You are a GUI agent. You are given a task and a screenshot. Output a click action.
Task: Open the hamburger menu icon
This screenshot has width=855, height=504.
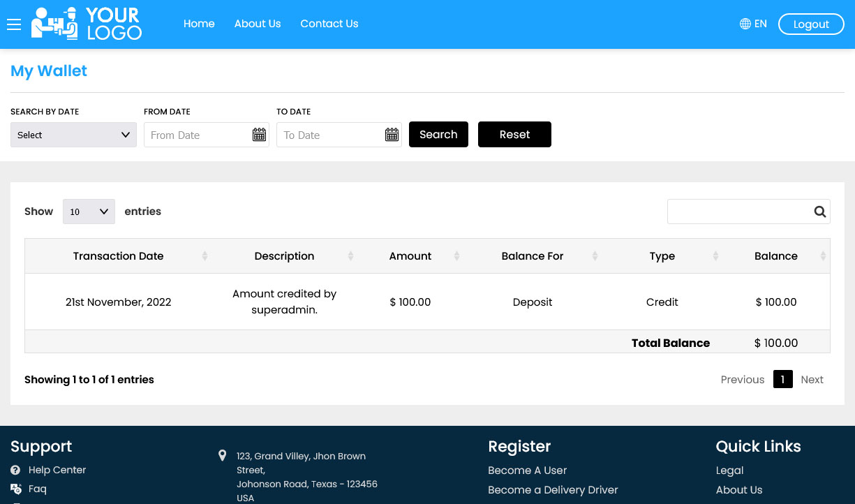pos(14,24)
